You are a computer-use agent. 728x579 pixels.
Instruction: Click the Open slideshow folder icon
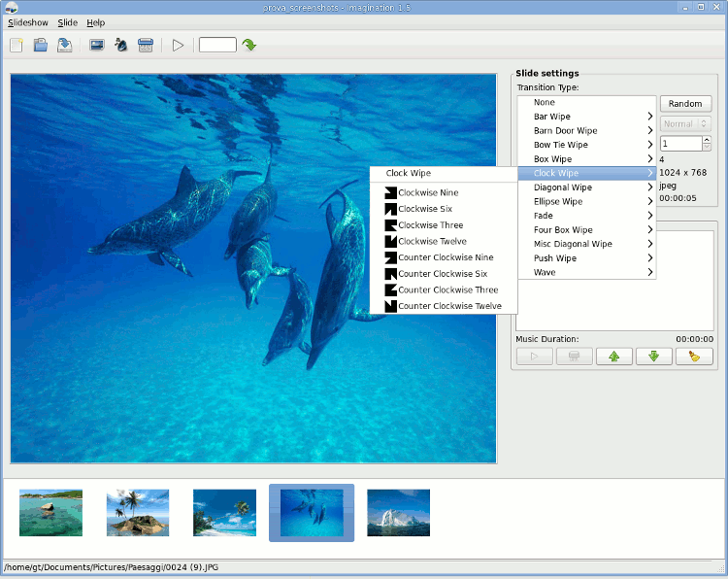[41, 45]
